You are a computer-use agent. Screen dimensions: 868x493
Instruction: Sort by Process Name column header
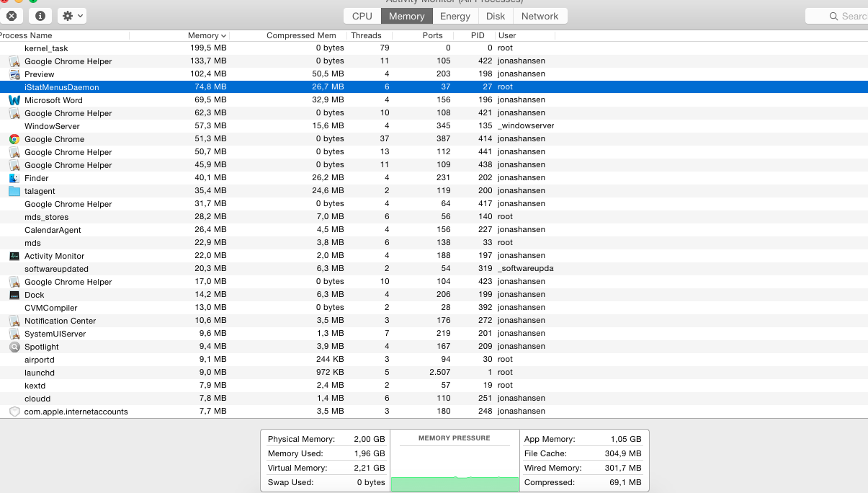[x=65, y=35]
